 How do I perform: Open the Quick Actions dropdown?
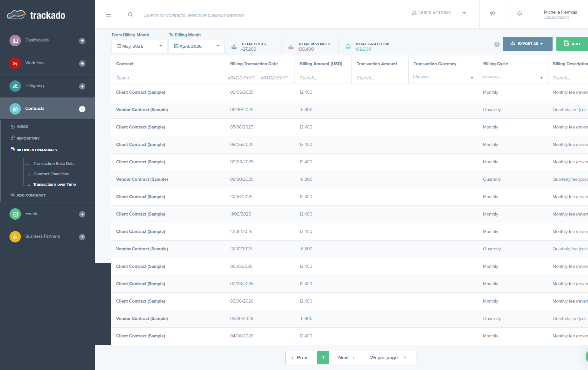(440, 13)
